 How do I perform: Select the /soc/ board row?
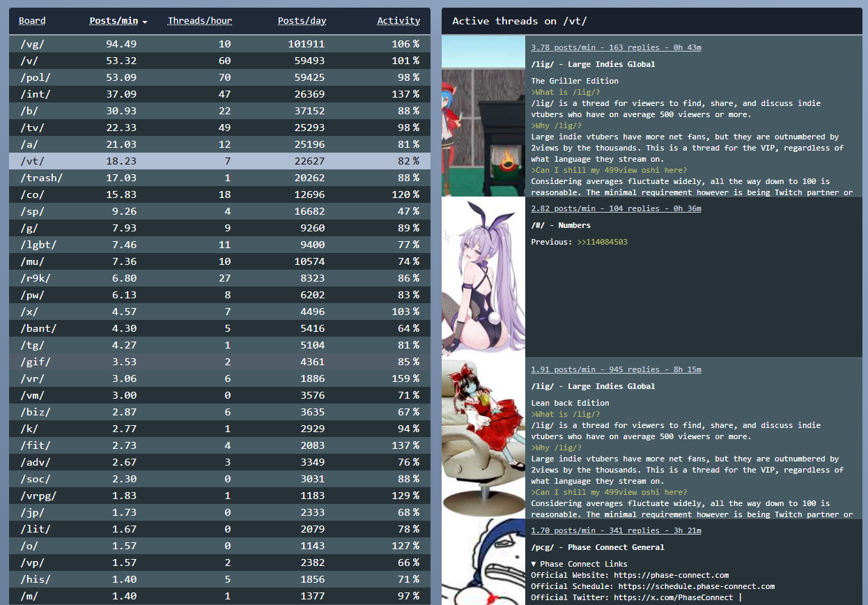219,479
